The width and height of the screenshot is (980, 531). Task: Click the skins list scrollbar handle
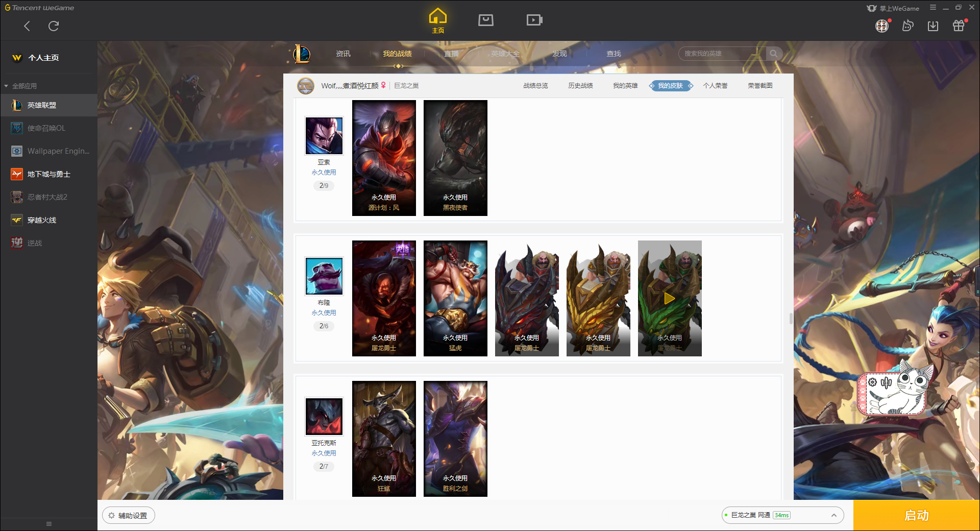pos(791,319)
